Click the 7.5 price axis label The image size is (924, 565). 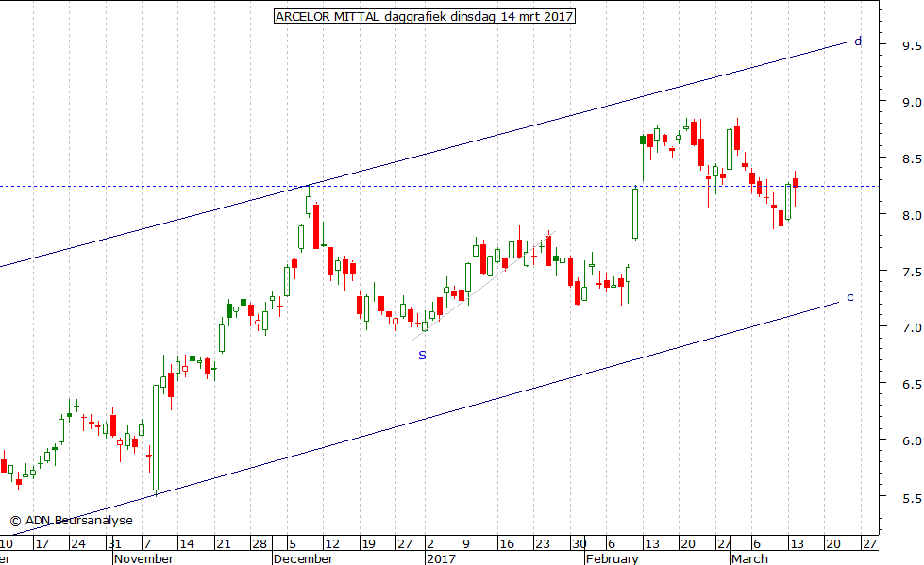pyautogui.click(x=911, y=273)
